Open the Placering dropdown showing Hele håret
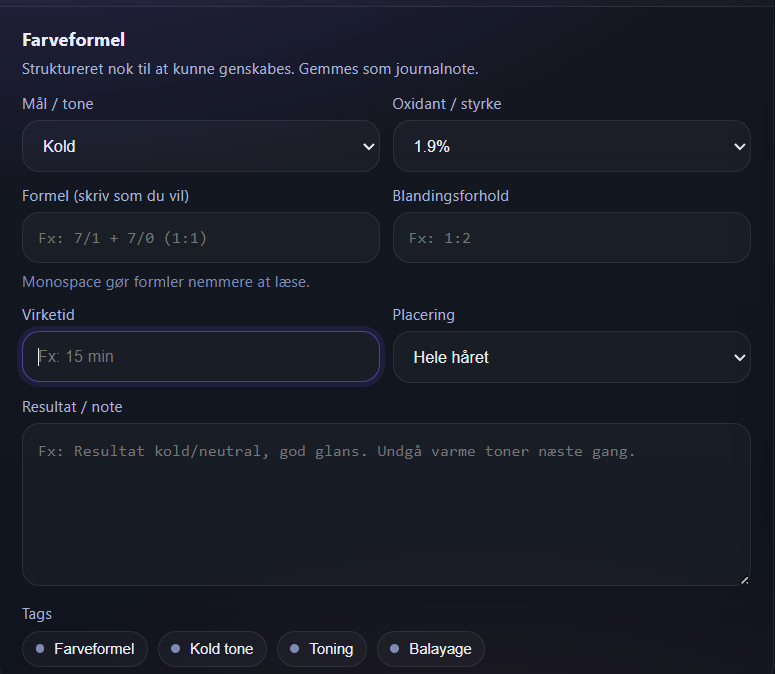775x674 pixels. [571, 357]
